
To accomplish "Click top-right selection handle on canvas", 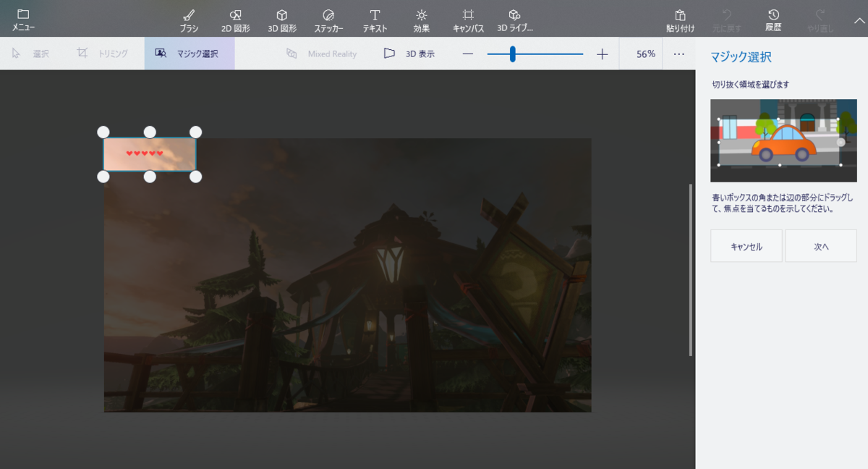I will coord(195,132).
